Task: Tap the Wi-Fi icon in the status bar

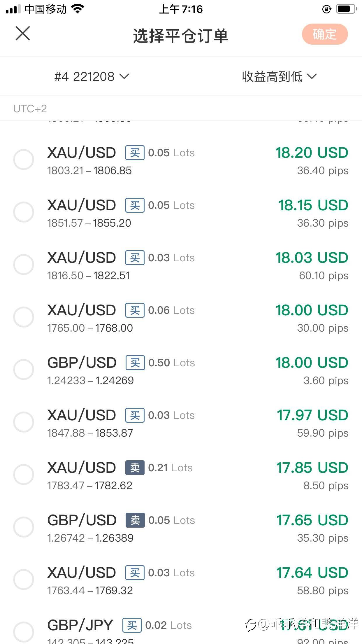Action: tap(78, 9)
